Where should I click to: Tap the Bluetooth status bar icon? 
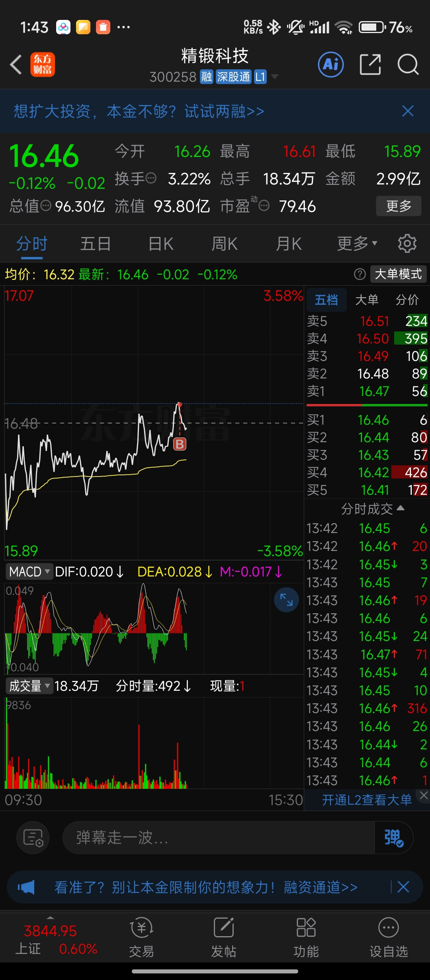pyautogui.click(x=274, y=27)
